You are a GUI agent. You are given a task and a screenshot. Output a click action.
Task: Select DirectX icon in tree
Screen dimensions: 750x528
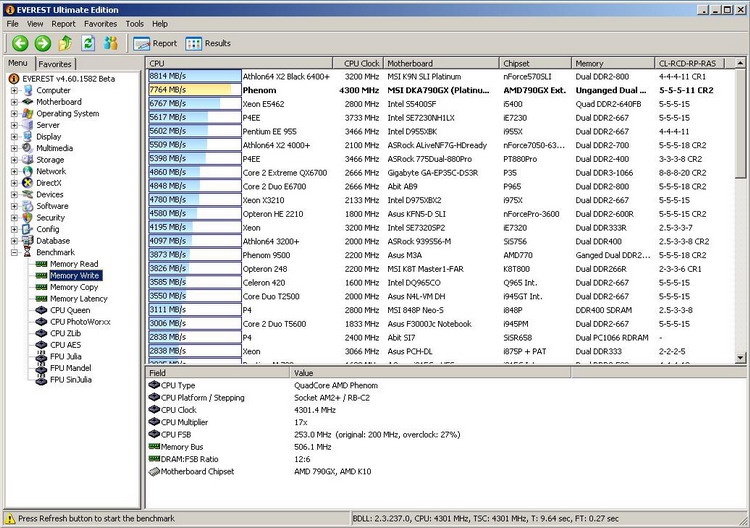pos(28,183)
